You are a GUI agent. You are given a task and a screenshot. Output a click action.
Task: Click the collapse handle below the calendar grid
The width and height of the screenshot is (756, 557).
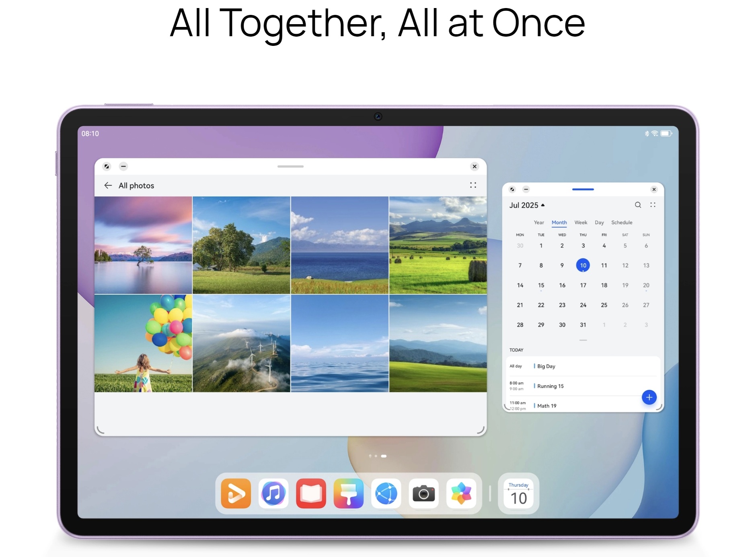point(583,340)
